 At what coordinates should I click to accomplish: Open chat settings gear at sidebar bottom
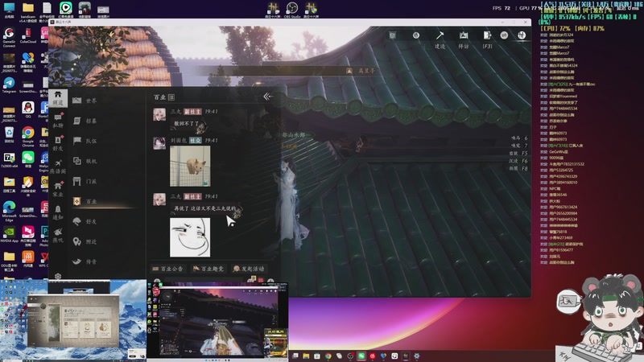(58, 277)
